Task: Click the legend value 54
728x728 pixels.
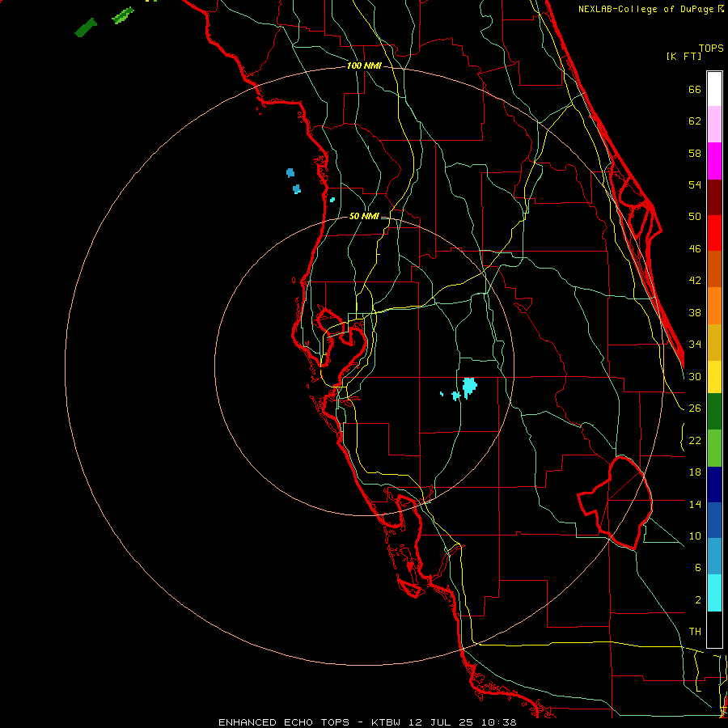Action: [695, 184]
